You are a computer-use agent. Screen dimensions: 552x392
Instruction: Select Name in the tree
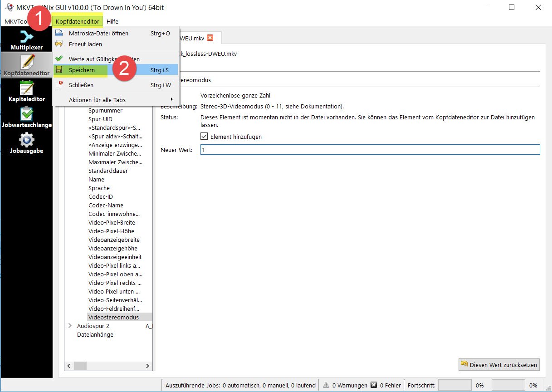[96, 179]
